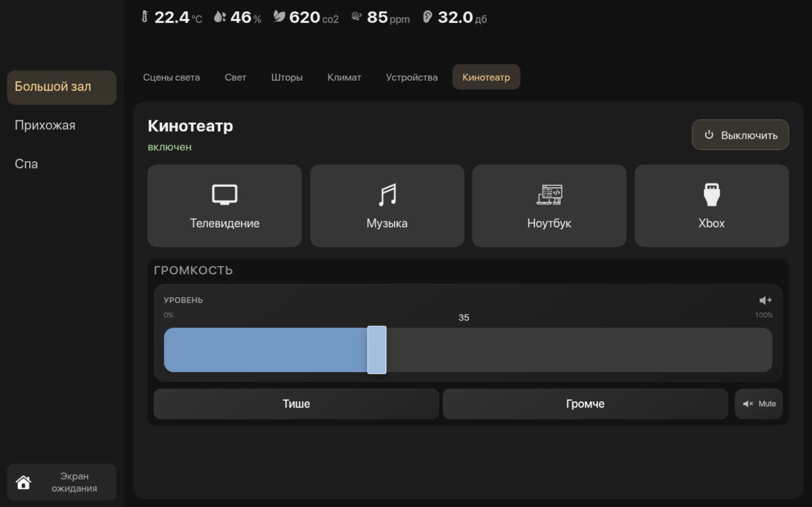This screenshot has height=507, width=812.
Task: Click the ГРОМКОСТЬ section heading
Action: (193, 271)
